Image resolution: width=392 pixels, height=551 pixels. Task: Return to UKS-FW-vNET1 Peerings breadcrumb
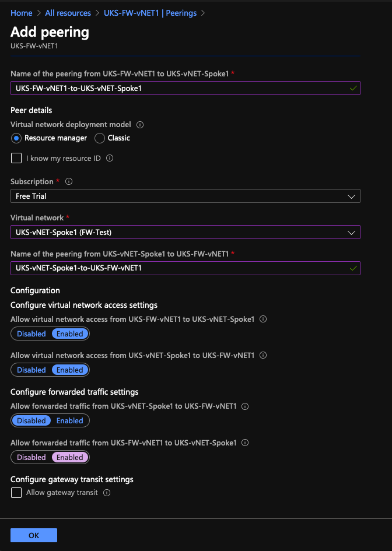click(x=150, y=13)
